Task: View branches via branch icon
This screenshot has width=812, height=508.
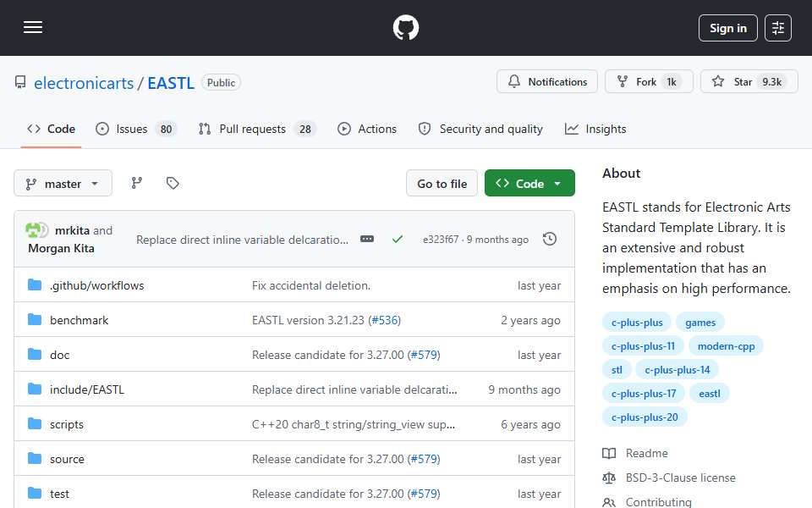Action: click(137, 183)
